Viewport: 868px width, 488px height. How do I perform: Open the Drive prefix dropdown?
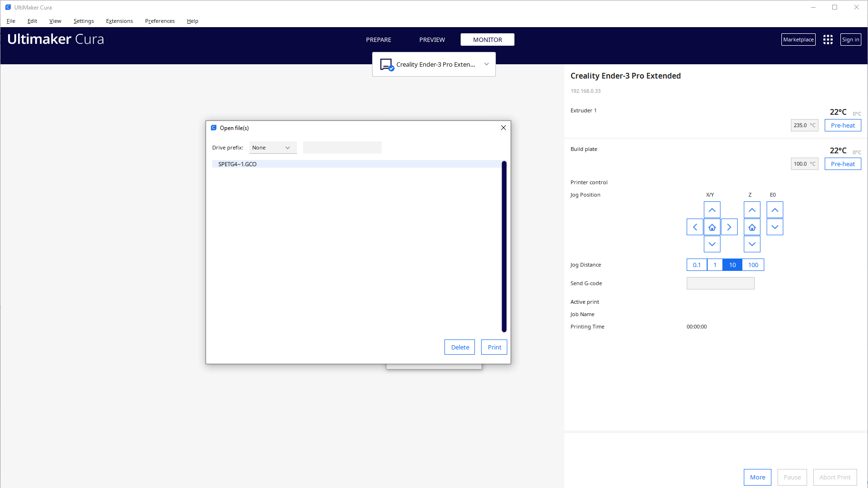click(x=273, y=148)
